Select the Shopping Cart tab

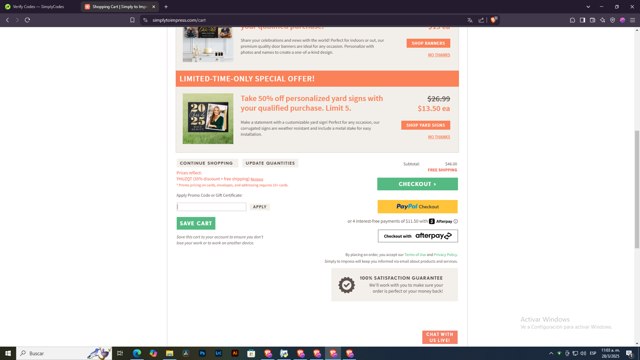coord(119,7)
